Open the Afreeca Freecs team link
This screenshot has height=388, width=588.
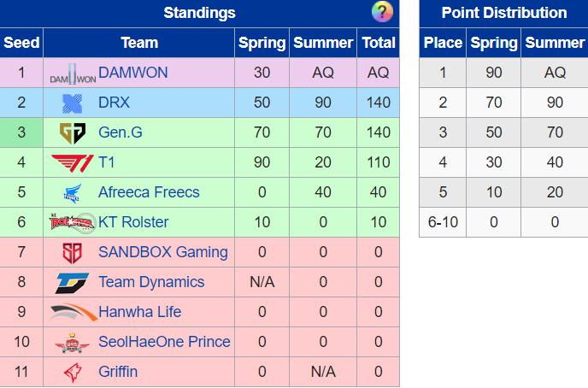pos(149,192)
